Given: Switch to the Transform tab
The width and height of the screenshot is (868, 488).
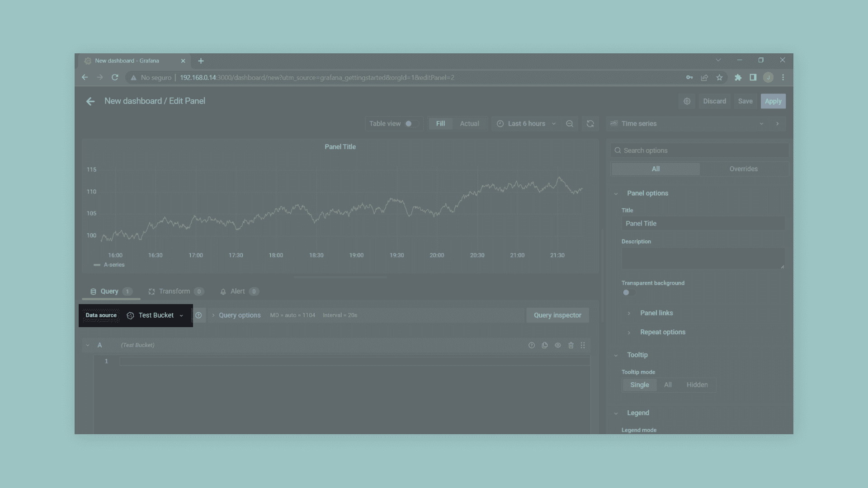Looking at the screenshot, I should [x=174, y=291].
